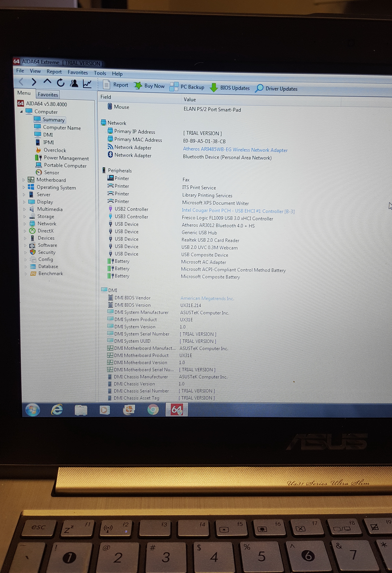Click the Report toolbar button

[x=116, y=85]
